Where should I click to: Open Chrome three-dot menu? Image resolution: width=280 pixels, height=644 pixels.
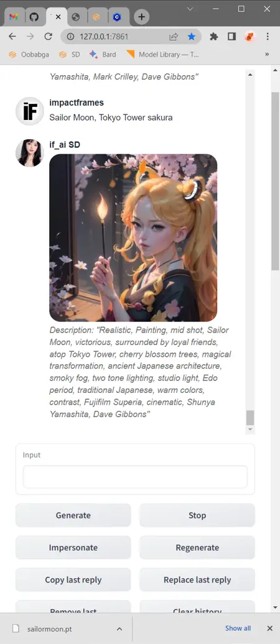click(268, 37)
